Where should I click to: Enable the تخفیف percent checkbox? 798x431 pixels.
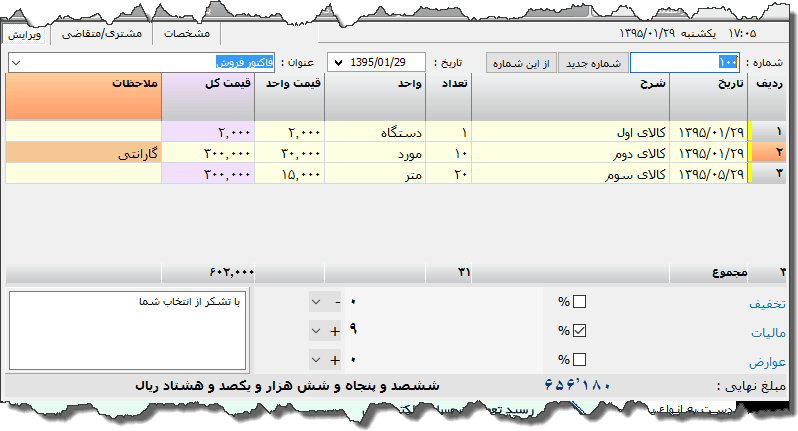point(580,302)
